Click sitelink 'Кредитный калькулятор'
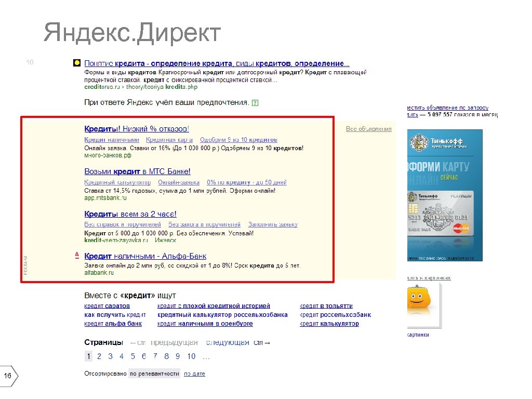This screenshot has width=532, height=399. 117,182
